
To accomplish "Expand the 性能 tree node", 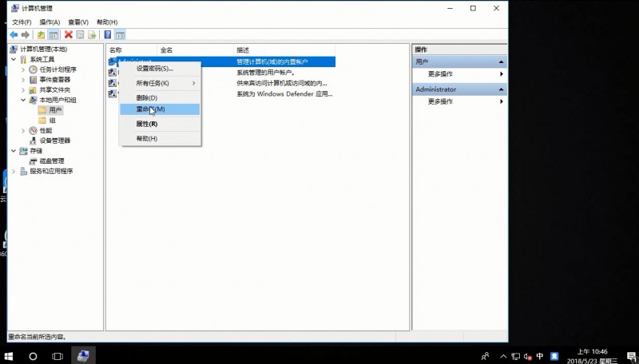I will point(23,131).
